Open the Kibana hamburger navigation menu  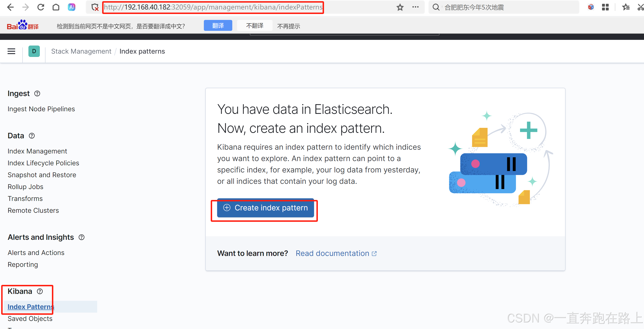pos(11,51)
